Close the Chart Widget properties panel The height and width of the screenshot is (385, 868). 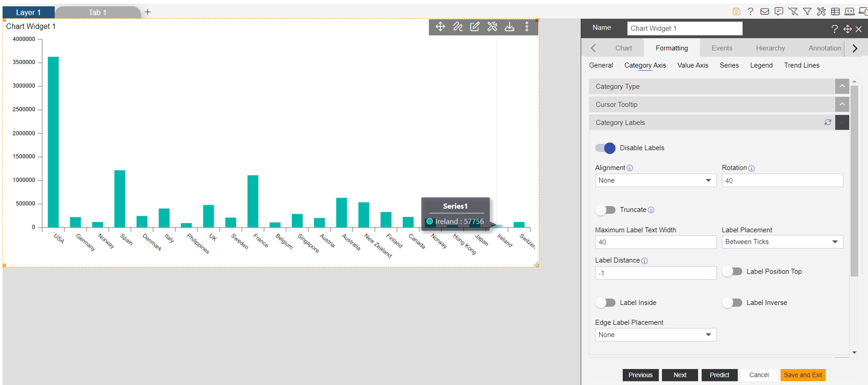pyautogui.click(x=859, y=29)
